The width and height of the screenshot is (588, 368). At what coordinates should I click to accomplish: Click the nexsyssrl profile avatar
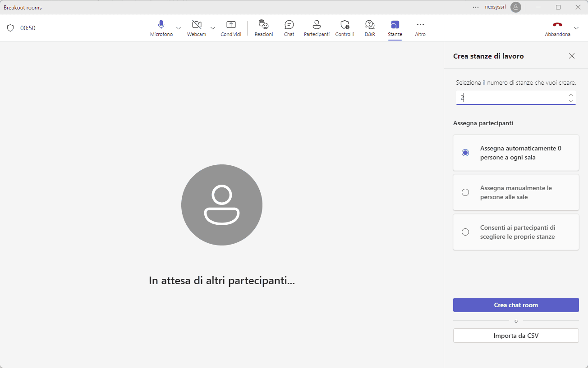[x=516, y=7]
